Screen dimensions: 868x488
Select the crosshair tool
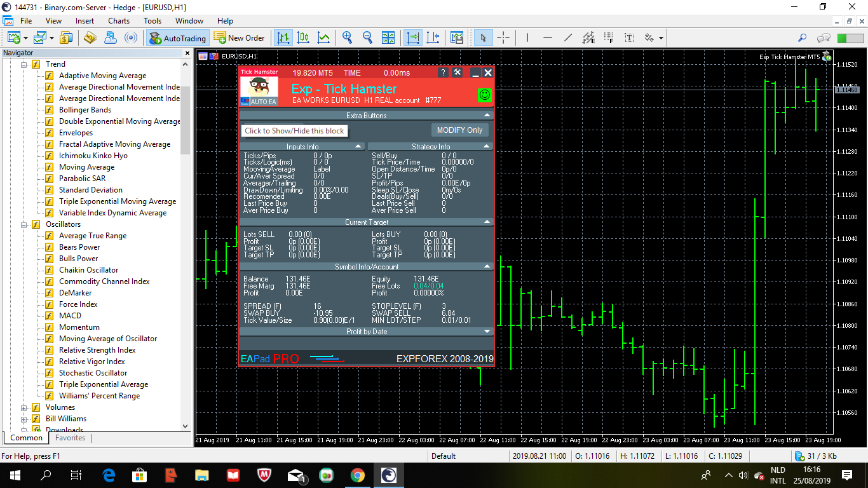point(503,38)
